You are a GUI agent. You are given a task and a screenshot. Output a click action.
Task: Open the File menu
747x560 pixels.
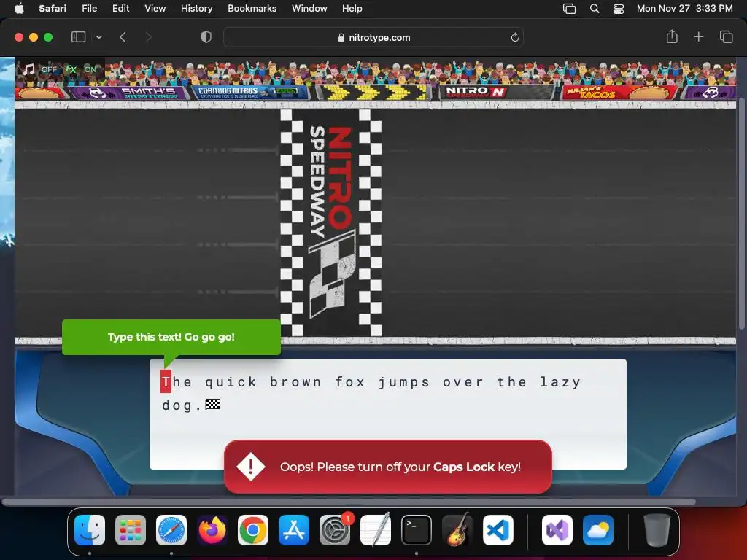(89, 9)
